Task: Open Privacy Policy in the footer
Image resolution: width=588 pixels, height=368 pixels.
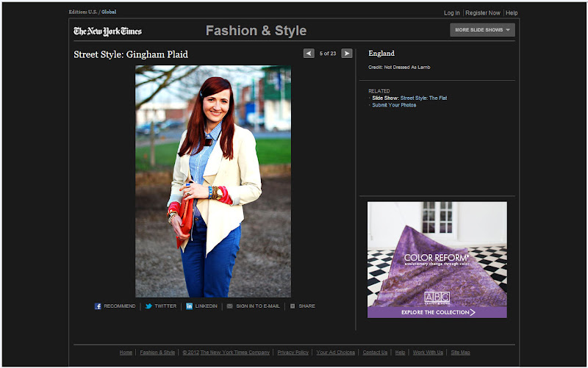Action: click(293, 353)
